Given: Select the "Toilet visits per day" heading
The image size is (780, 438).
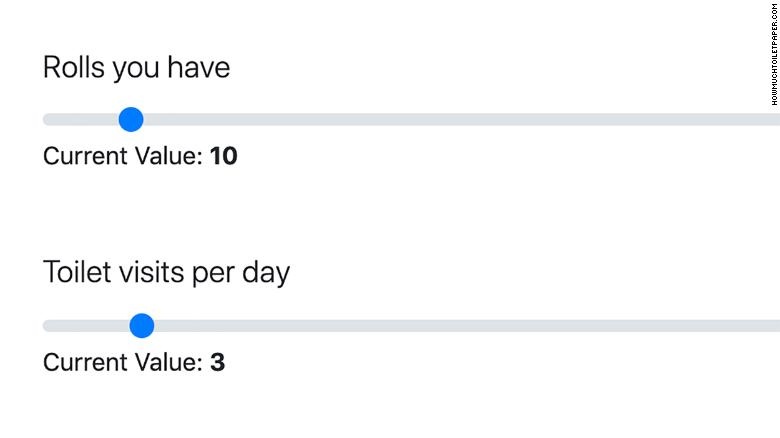Looking at the screenshot, I should click(x=166, y=272).
